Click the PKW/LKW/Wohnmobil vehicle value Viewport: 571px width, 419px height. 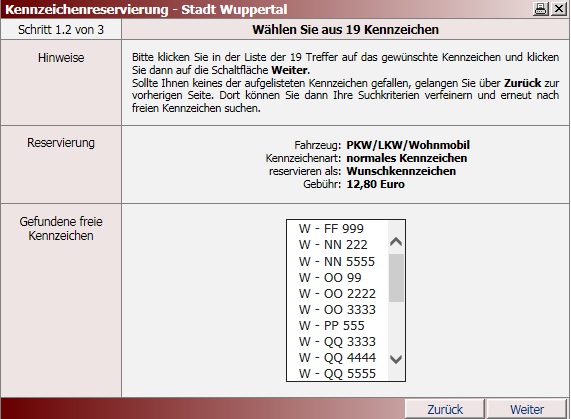[408, 145]
